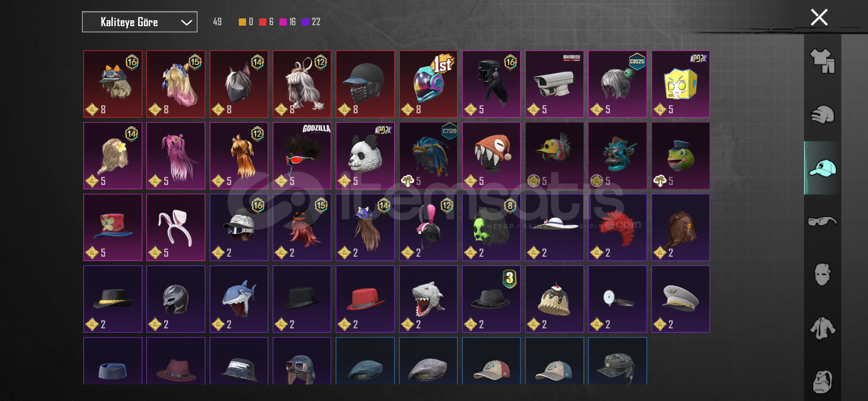Open the glasses category sidebar icon
The height and width of the screenshot is (401, 868).
[822, 221]
